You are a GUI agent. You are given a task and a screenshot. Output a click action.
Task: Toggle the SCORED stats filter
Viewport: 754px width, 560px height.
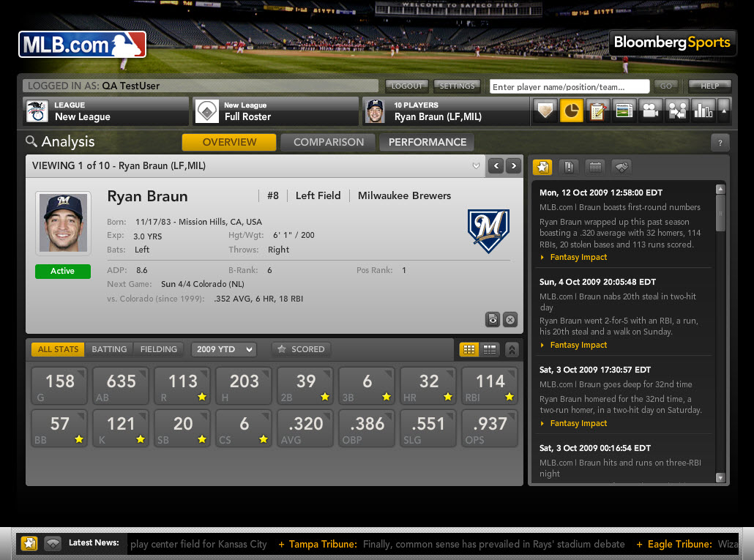301,349
